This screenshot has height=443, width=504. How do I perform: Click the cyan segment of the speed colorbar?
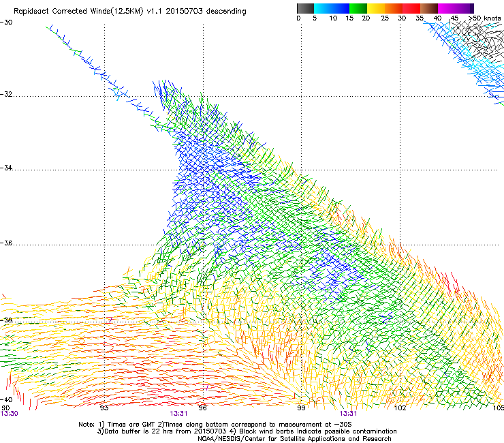click(323, 8)
